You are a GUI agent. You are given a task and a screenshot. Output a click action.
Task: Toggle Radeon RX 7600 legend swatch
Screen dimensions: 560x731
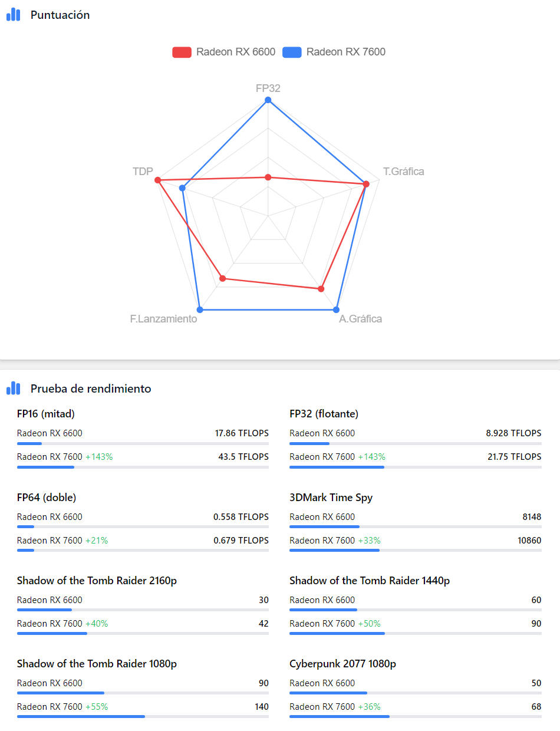292,52
